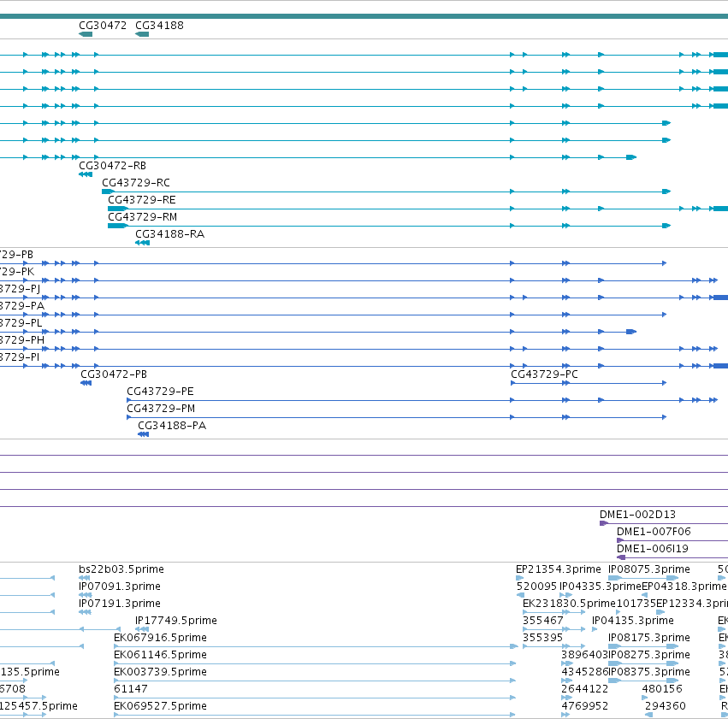Select the feature labeled 101735

[x=636, y=604]
